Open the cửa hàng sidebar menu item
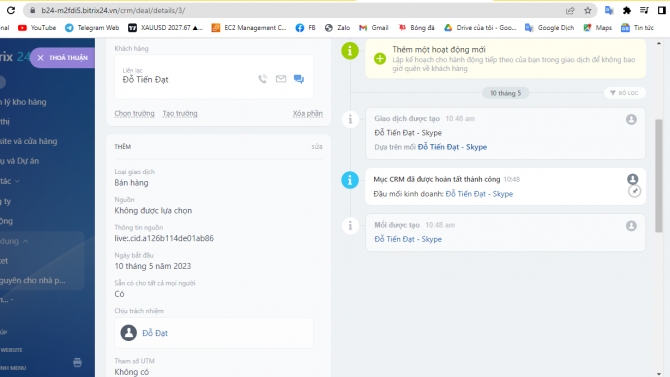Screen dimensions: 670x377 (29, 141)
